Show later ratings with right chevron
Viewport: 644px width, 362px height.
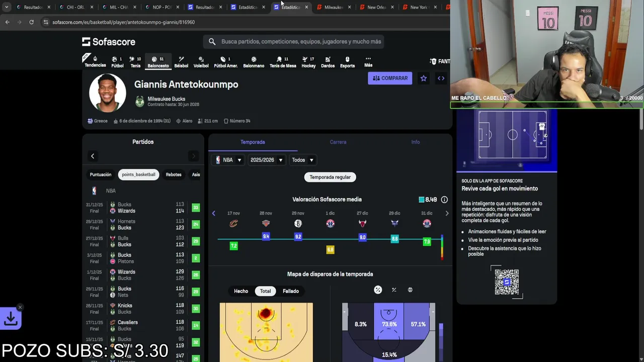pyautogui.click(x=447, y=214)
